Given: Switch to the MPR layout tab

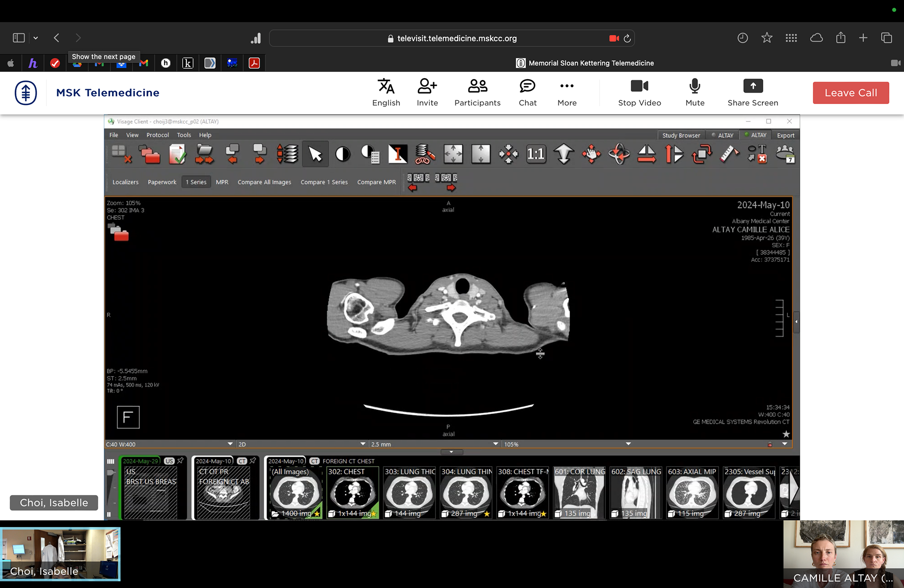Looking at the screenshot, I should click(222, 182).
